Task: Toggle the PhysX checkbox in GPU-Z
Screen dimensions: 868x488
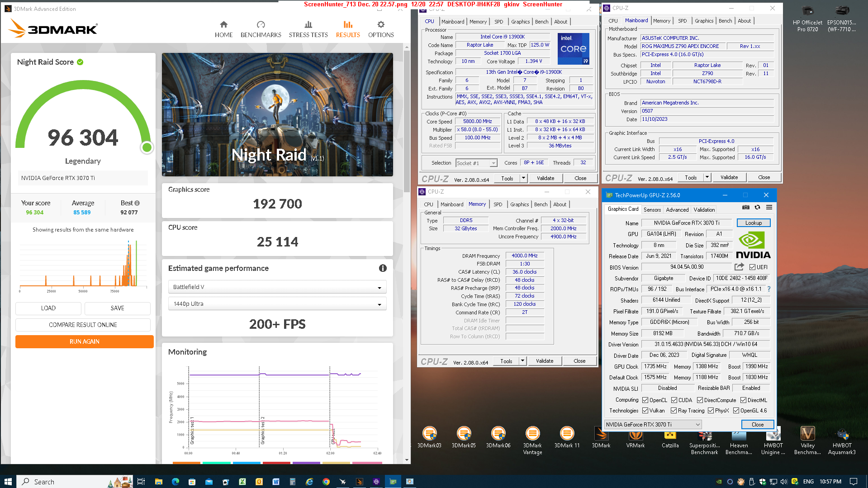Action: click(711, 410)
